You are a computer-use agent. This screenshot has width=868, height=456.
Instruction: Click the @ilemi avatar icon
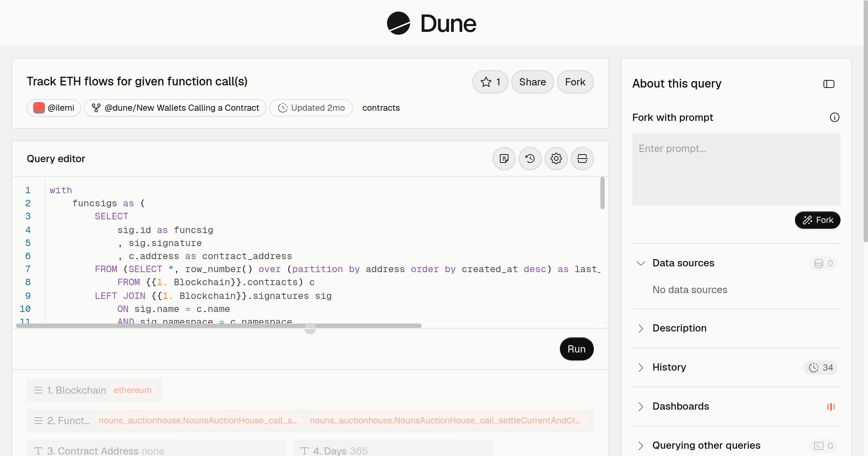39,108
